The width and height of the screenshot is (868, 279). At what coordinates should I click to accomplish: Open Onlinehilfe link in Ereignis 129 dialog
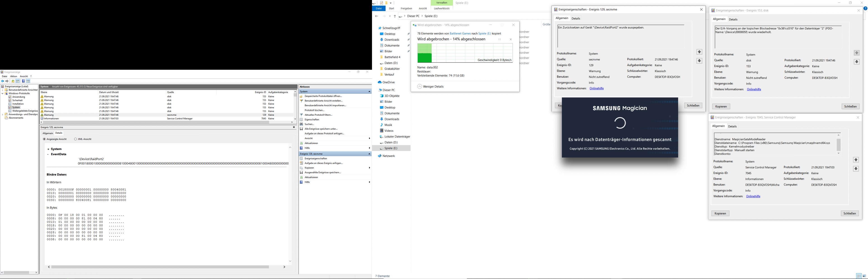click(x=597, y=88)
